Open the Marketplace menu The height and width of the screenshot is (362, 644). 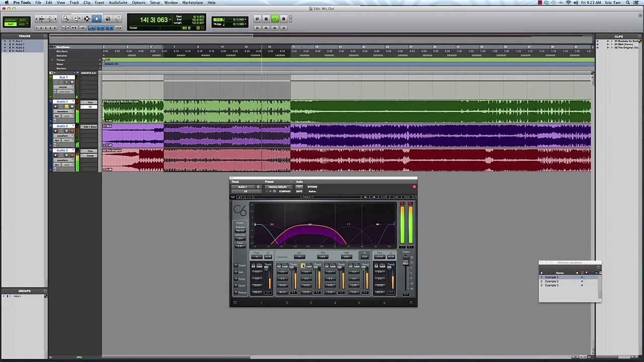pos(193,3)
